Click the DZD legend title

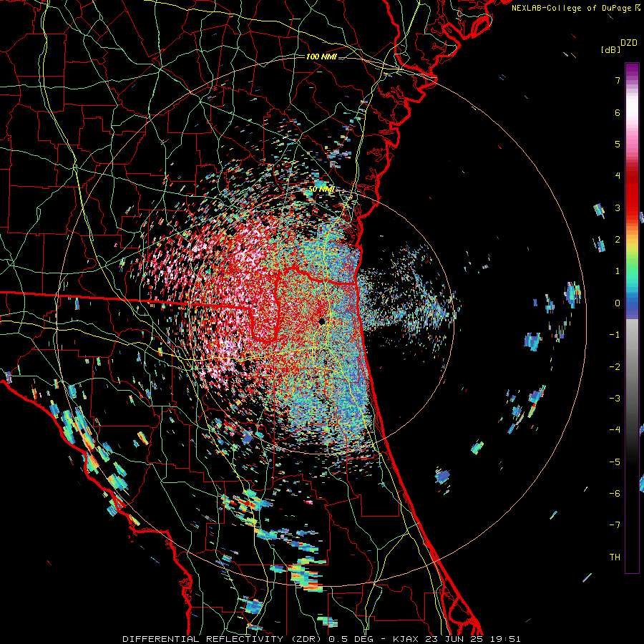[x=629, y=43]
